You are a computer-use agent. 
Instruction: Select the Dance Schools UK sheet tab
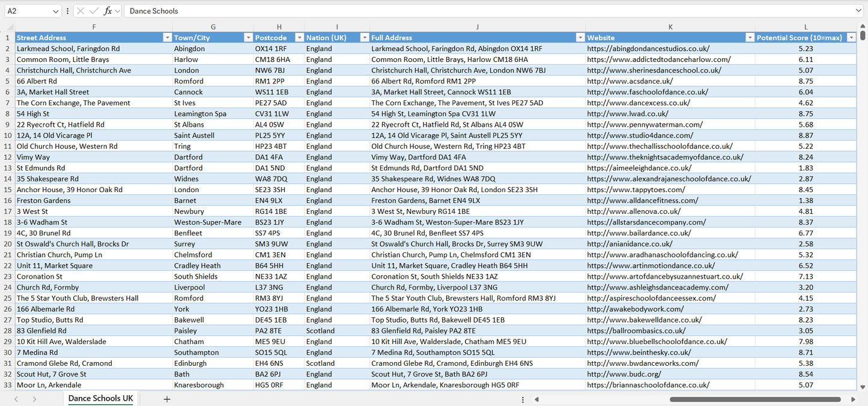(99, 398)
